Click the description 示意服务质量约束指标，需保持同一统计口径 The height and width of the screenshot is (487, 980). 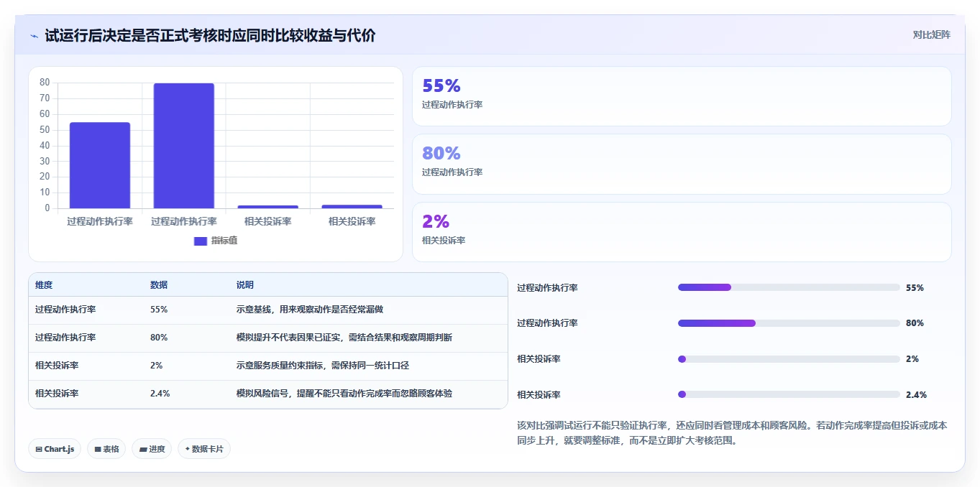click(x=323, y=366)
